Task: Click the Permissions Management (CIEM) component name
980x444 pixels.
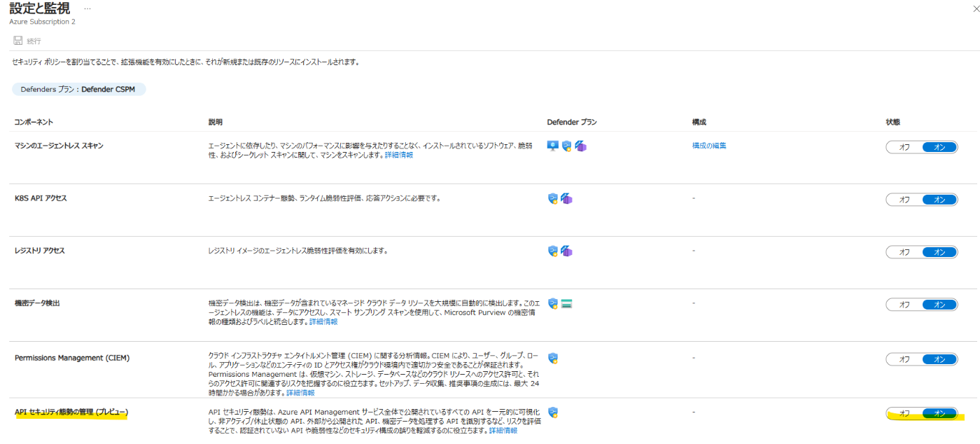Action: [x=72, y=358]
